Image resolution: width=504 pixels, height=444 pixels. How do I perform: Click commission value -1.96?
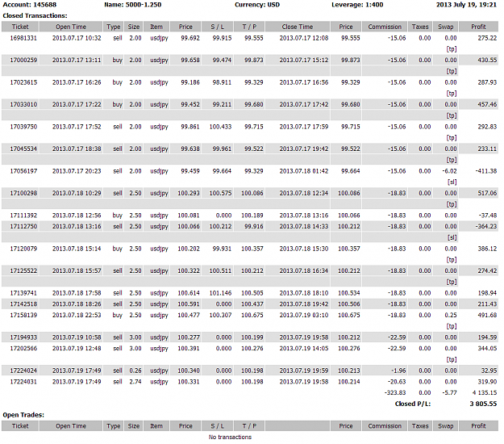pyautogui.click(x=398, y=371)
